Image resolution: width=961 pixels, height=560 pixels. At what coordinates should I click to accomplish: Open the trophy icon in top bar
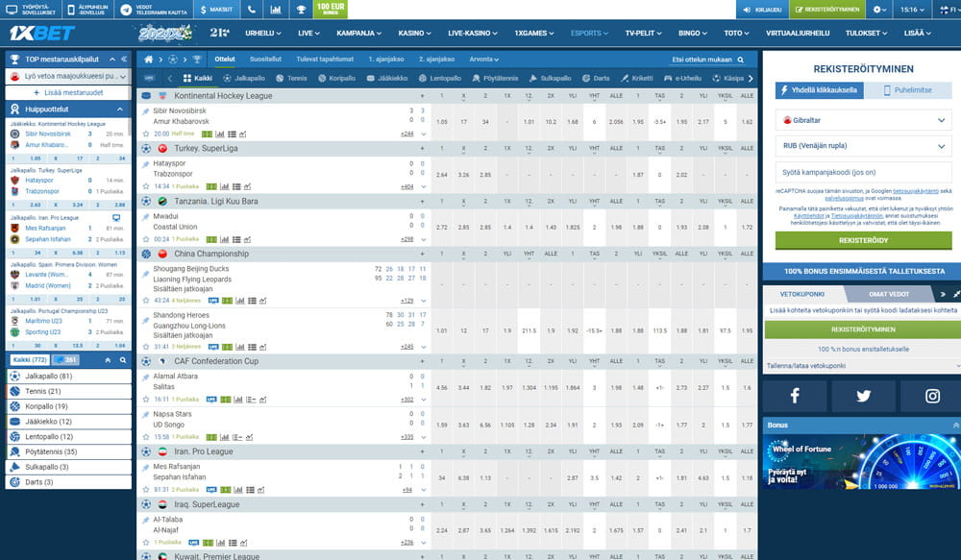coord(301,10)
